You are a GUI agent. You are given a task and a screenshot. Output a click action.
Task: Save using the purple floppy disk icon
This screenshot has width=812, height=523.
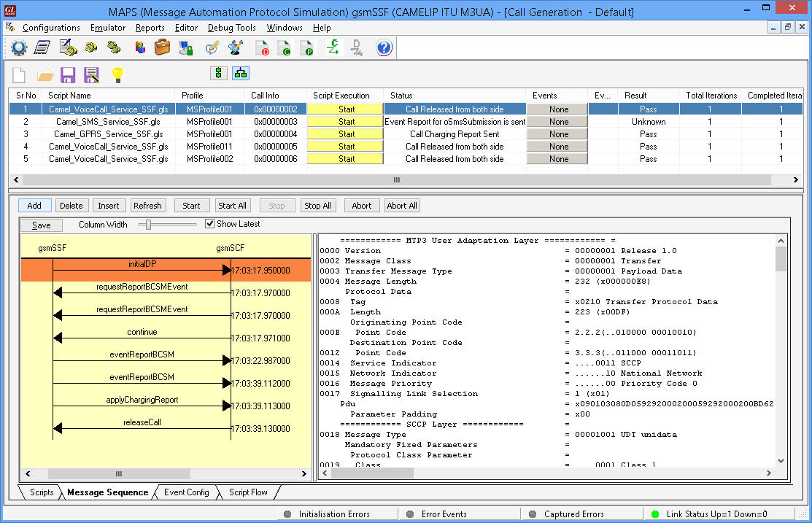(x=68, y=75)
